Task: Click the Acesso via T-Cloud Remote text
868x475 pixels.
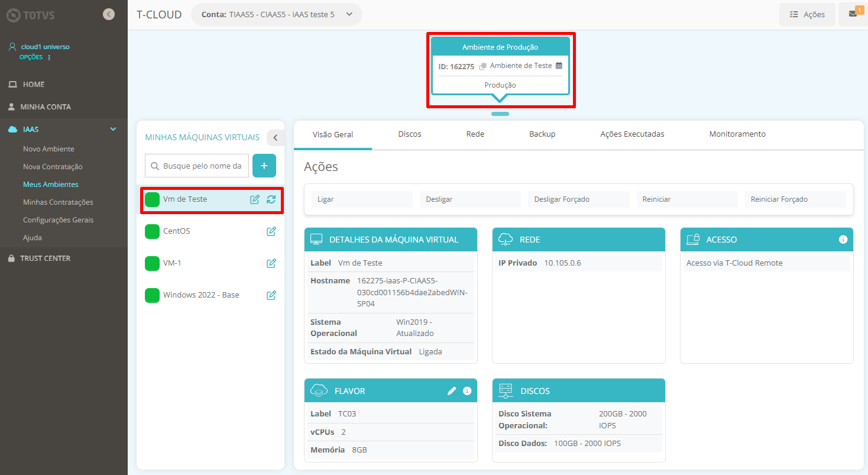Action: 734,263
